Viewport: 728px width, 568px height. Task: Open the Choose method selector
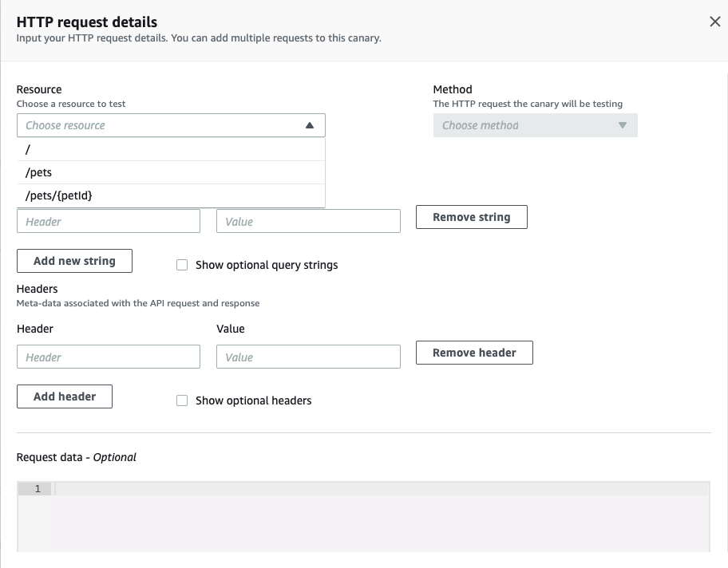[x=535, y=125]
